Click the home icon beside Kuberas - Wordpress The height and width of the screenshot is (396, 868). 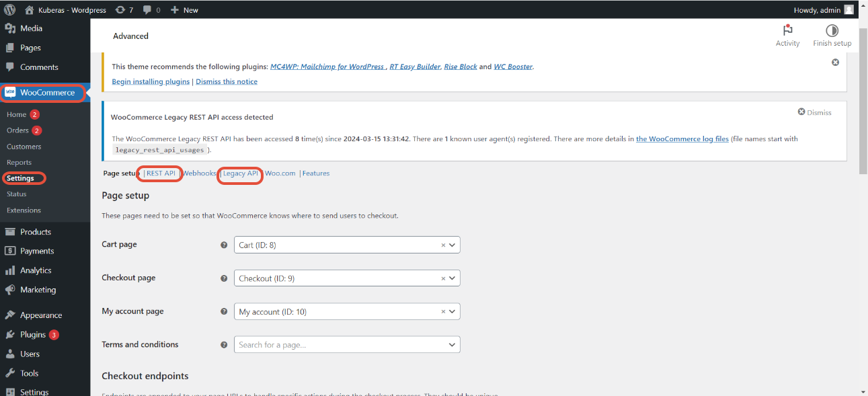tap(30, 9)
